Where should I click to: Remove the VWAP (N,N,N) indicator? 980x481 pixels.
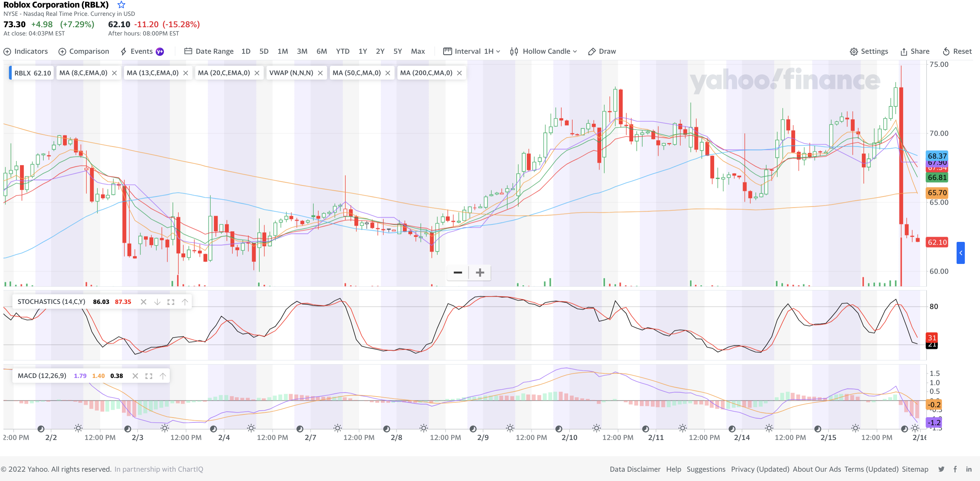click(320, 73)
